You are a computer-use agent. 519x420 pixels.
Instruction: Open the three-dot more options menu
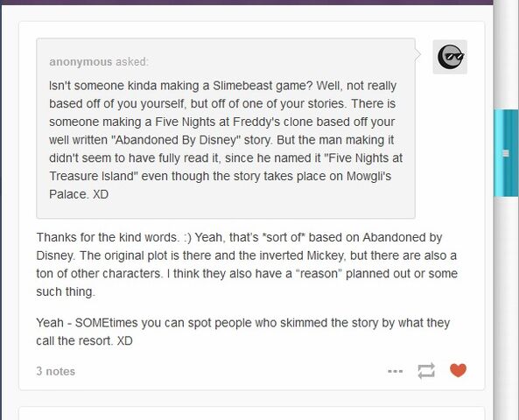[x=396, y=371]
